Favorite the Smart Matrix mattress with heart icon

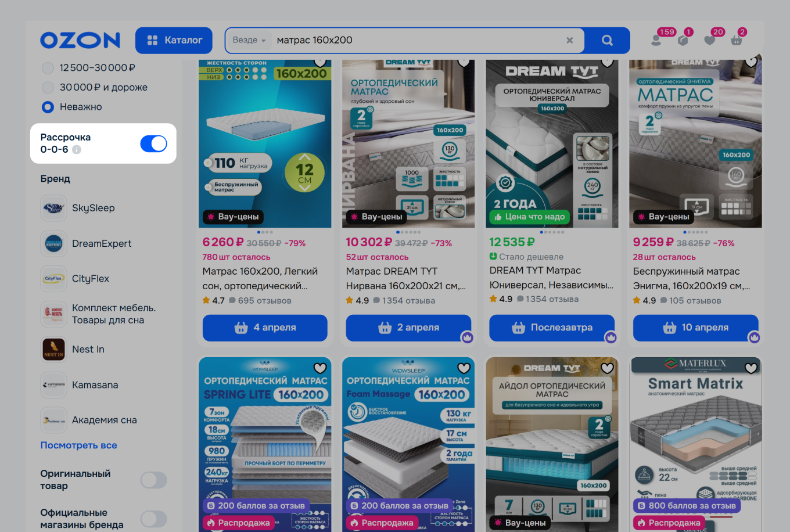751,368
